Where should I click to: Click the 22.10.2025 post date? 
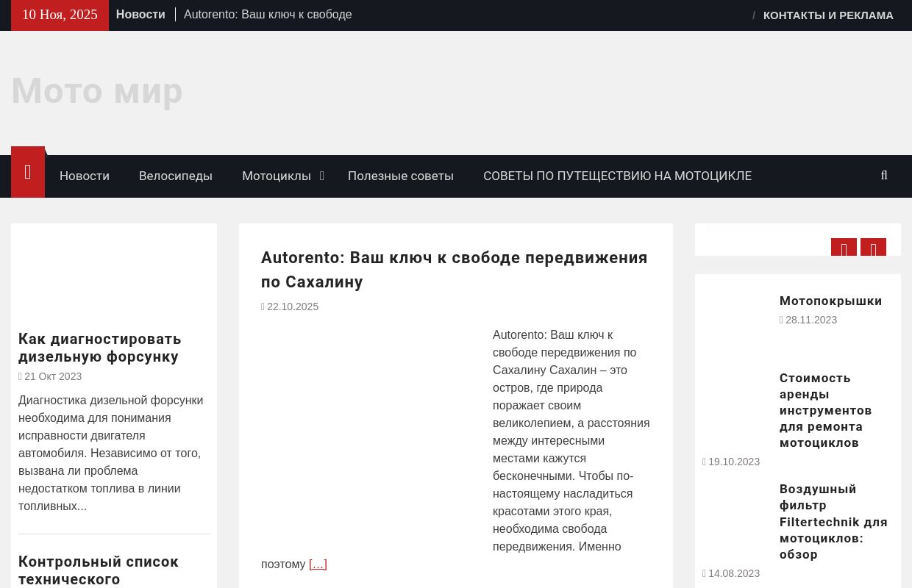pos(292,307)
